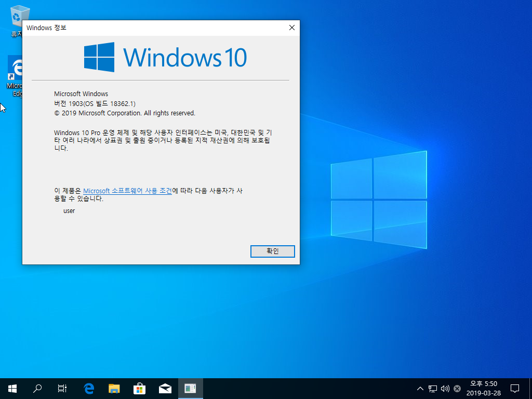The width and height of the screenshot is (532, 399).
Task: Click the Show desktop strip on the taskbar
Action: pos(530,389)
